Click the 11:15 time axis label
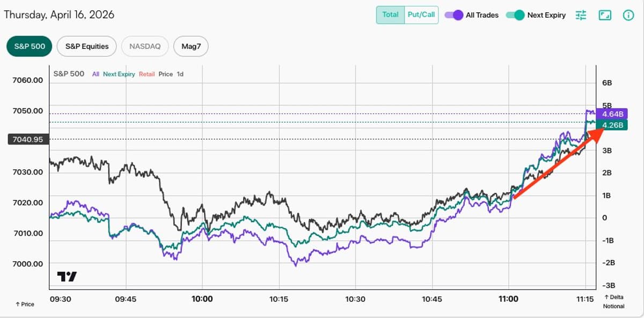The width and height of the screenshot is (644, 318). [x=585, y=299]
